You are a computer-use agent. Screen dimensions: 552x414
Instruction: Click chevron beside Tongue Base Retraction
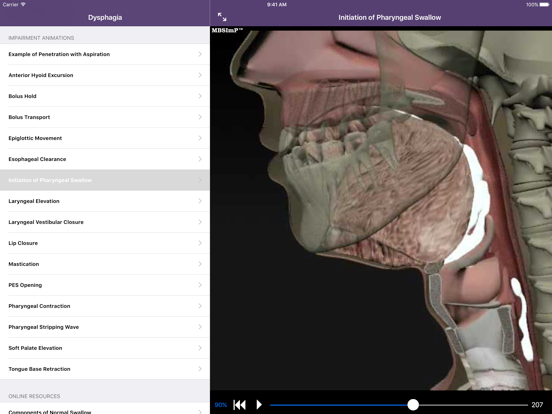click(200, 369)
